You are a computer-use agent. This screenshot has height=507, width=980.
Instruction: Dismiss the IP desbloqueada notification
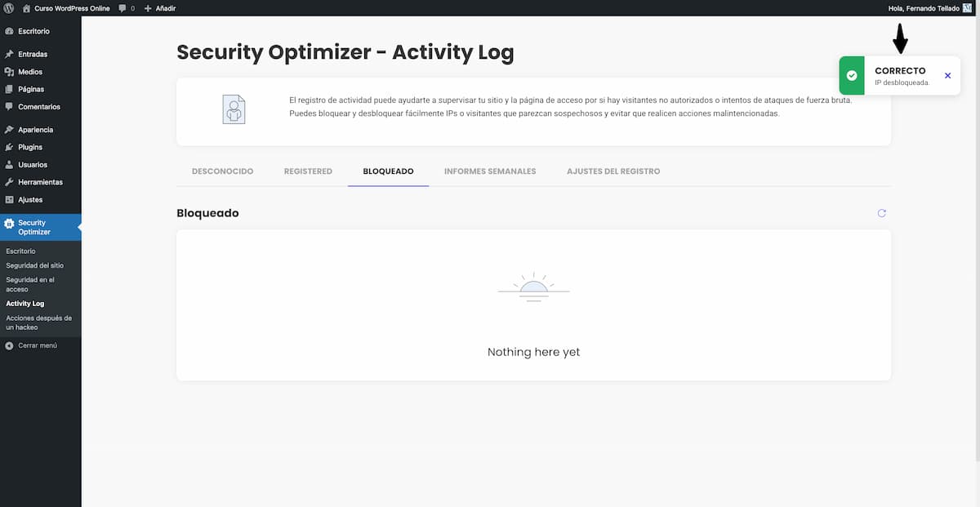[x=947, y=75]
